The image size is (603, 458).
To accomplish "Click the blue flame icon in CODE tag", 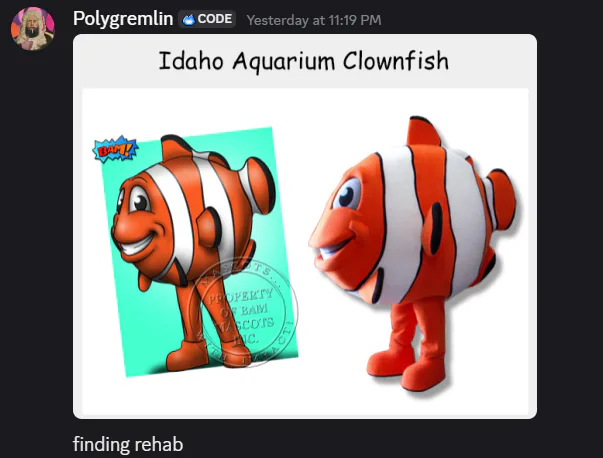I will point(188,19).
